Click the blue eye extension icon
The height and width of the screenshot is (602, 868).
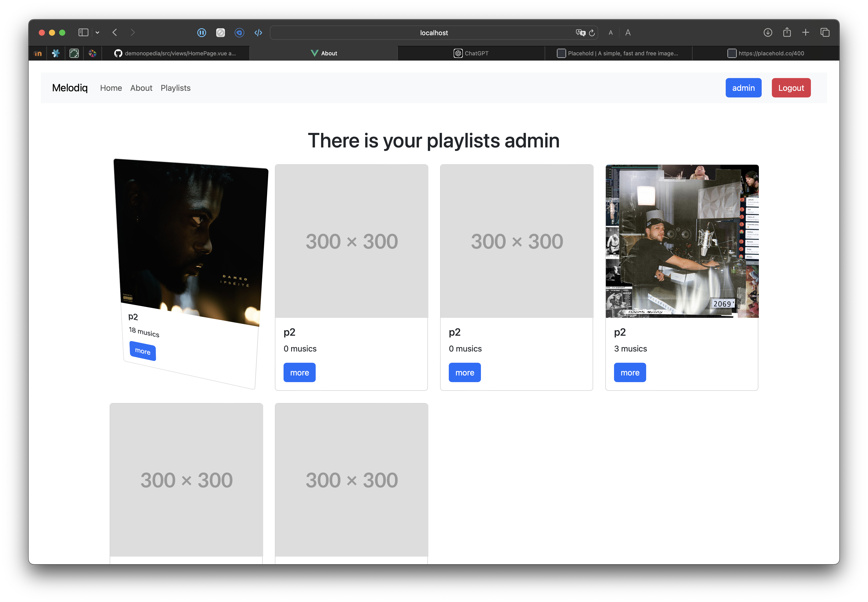pyautogui.click(x=239, y=33)
